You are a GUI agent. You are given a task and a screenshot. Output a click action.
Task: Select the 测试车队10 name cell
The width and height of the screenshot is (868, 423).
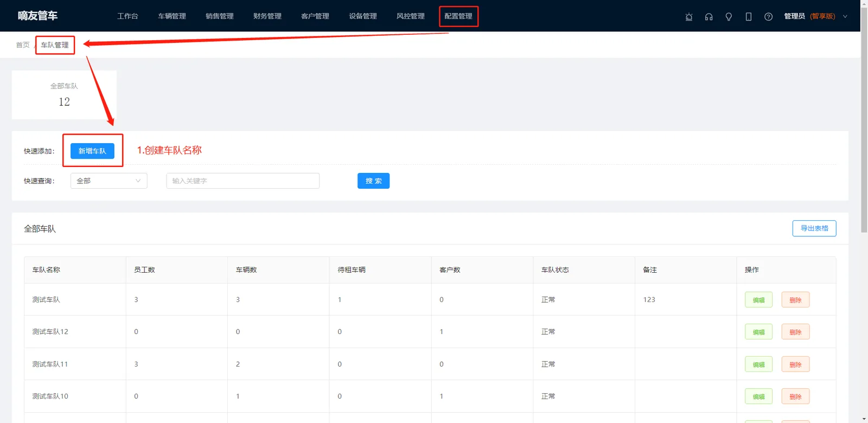75,396
